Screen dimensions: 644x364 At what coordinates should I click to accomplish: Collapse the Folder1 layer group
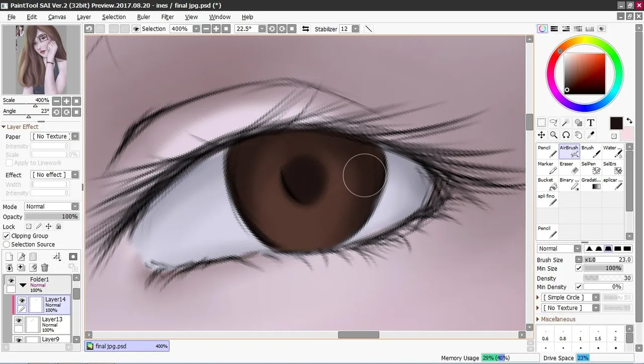click(23, 285)
